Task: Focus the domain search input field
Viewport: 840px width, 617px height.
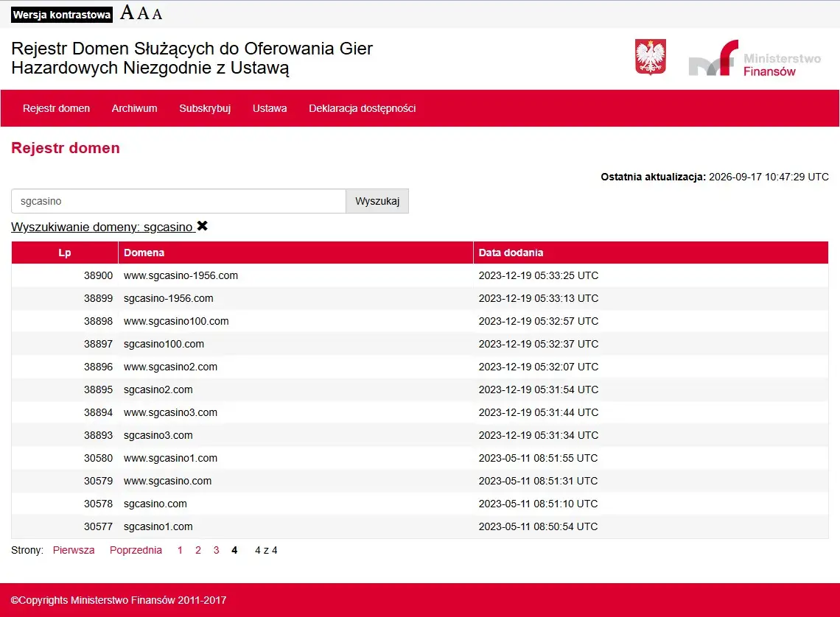Action: (178, 201)
